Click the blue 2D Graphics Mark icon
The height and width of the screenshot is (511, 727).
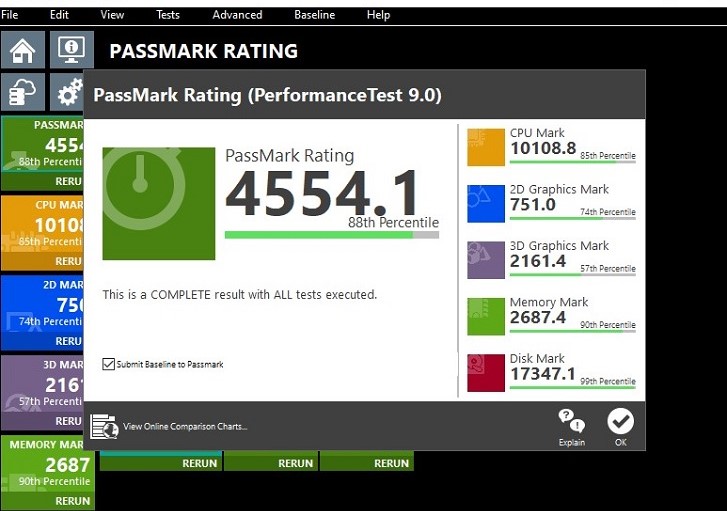486,204
